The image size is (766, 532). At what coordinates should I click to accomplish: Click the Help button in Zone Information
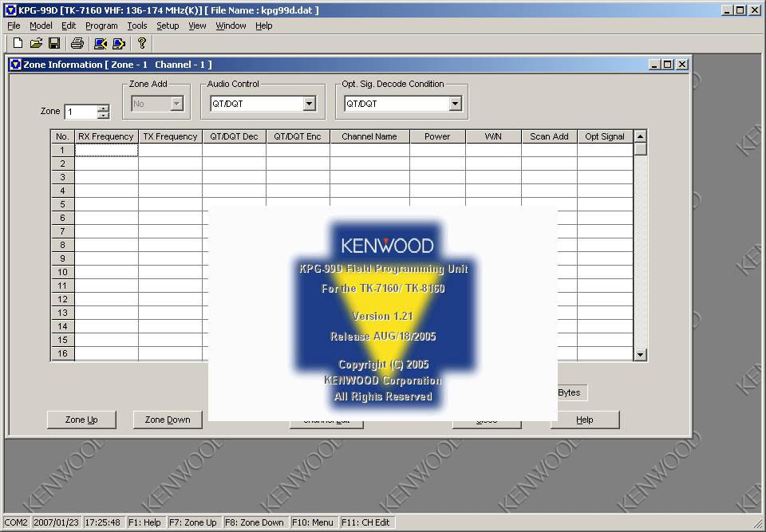[585, 420]
